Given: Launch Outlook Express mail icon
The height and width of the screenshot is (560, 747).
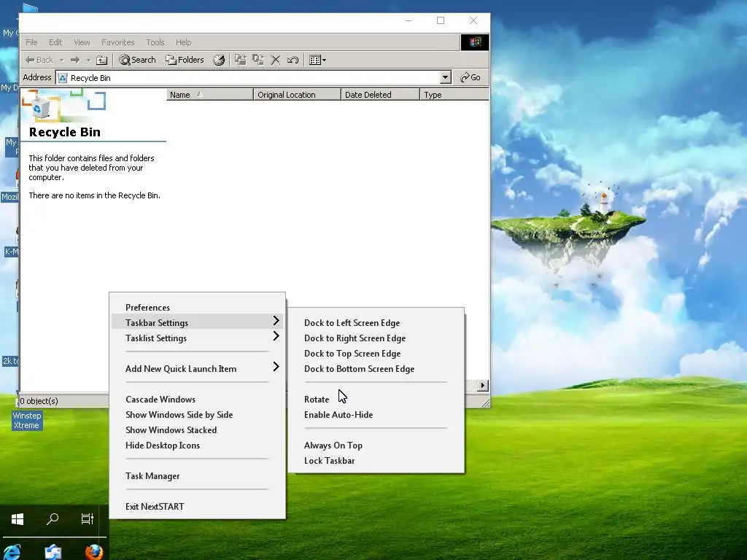Looking at the screenshot, I should 53,552.
